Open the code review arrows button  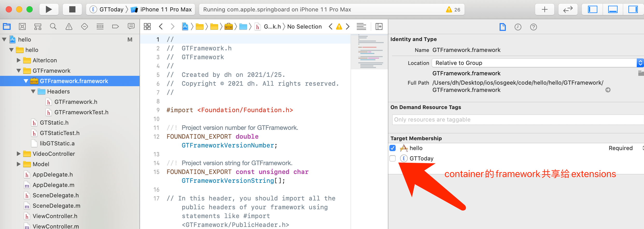[568, 10]
